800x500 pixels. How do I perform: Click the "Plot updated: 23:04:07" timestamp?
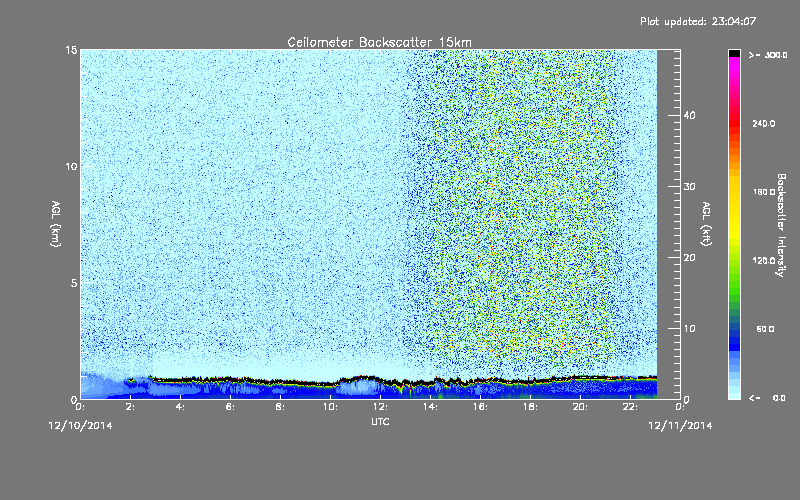coord(698,21)
